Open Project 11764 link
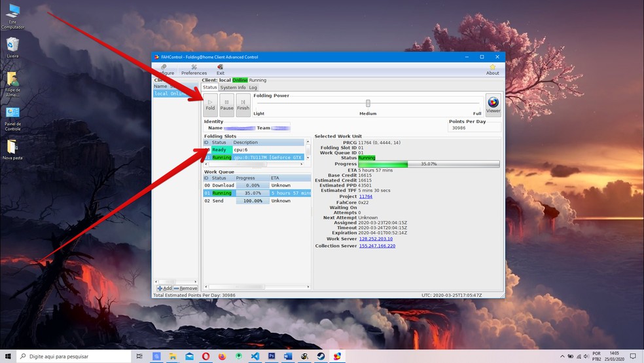This screenshot has width=644, height=363. [x=366, y=197]
